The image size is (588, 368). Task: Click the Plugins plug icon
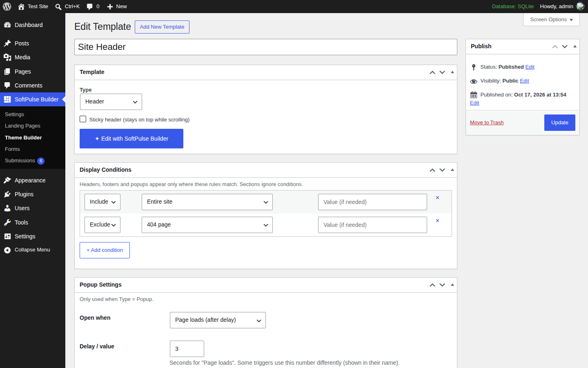pyautogui.click(x=7, y=194)
